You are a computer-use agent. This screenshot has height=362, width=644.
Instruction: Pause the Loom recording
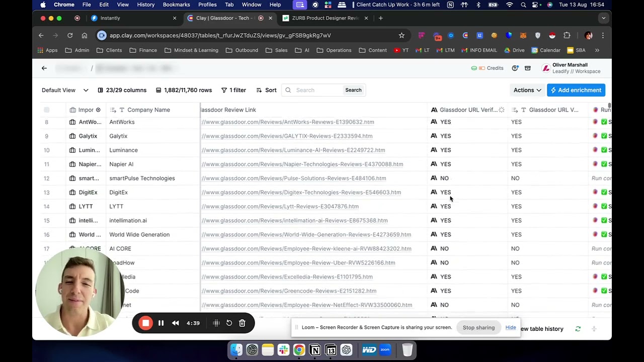(161, 323)
